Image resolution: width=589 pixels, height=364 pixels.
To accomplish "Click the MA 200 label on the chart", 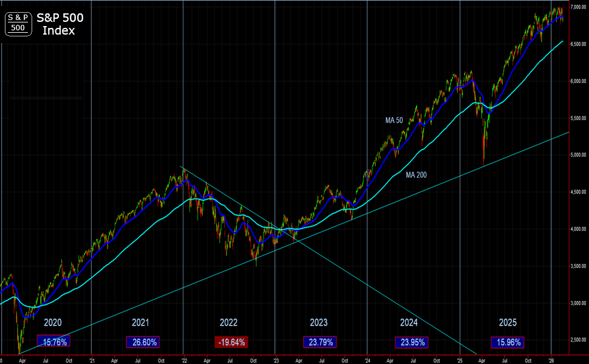I will point(417,174).
